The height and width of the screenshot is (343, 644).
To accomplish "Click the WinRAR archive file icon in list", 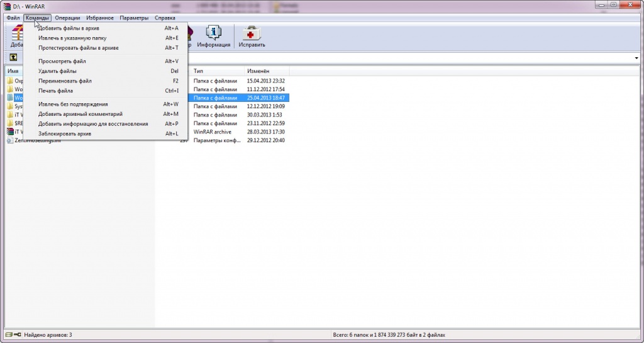I will coord(10,132).
